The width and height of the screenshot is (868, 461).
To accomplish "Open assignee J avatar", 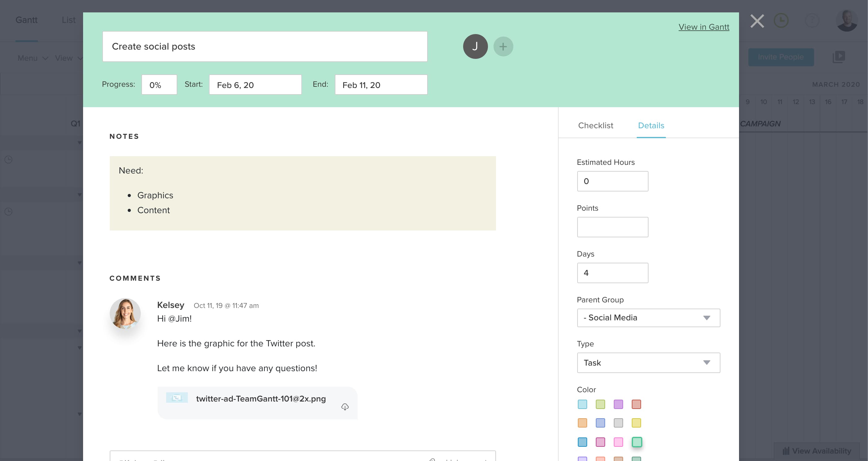I will point(475,46).
